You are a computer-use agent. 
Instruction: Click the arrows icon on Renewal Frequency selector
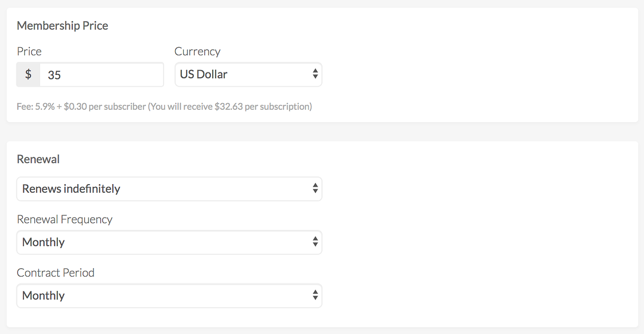315,242
